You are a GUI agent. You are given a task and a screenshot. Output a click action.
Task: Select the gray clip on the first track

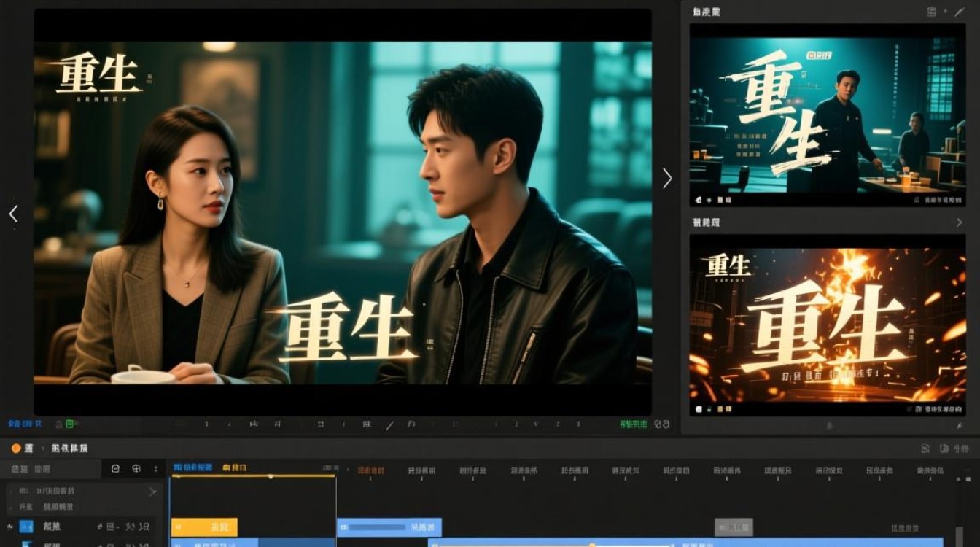coord(734,527)
